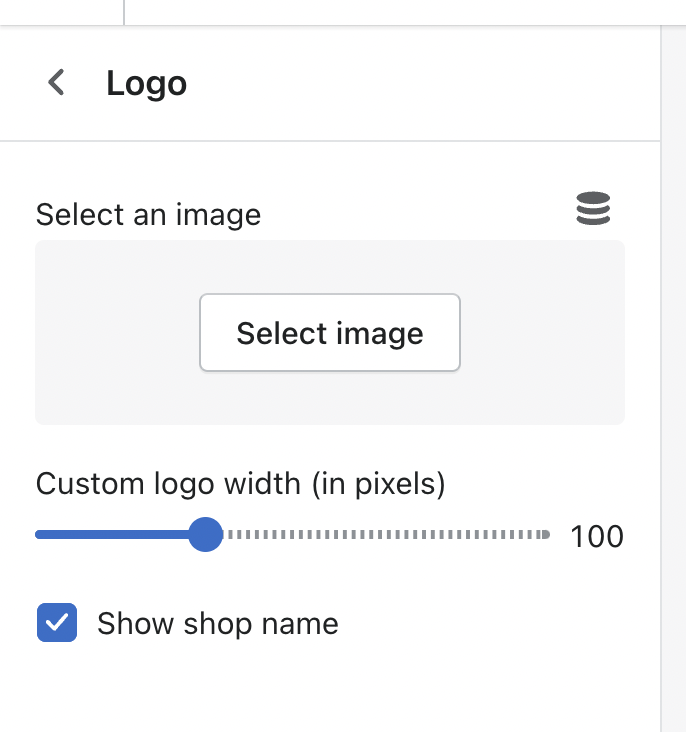Click empty panel space below Show shop name
The width and height of the screenshot is (686, 732).
click(x=330, y=690)
